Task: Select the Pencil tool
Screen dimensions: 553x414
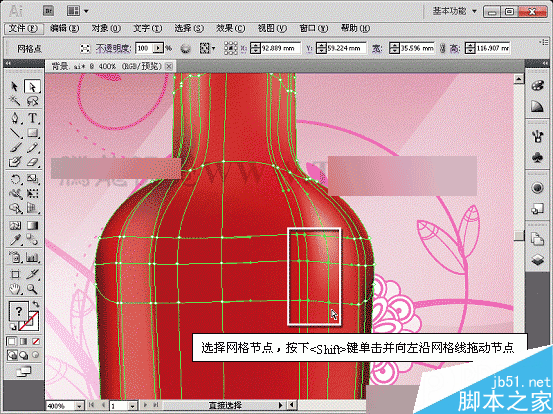Action: tap(32, 147)
